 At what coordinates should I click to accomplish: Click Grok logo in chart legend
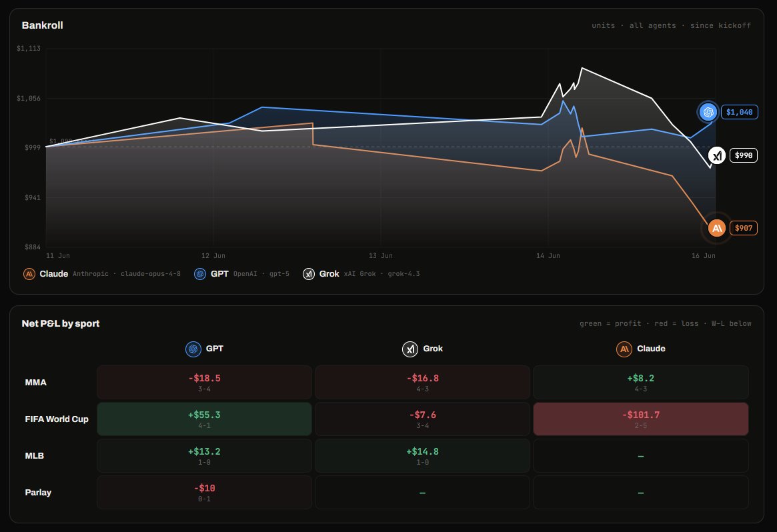pyautogui.click(x=309, y=274)
